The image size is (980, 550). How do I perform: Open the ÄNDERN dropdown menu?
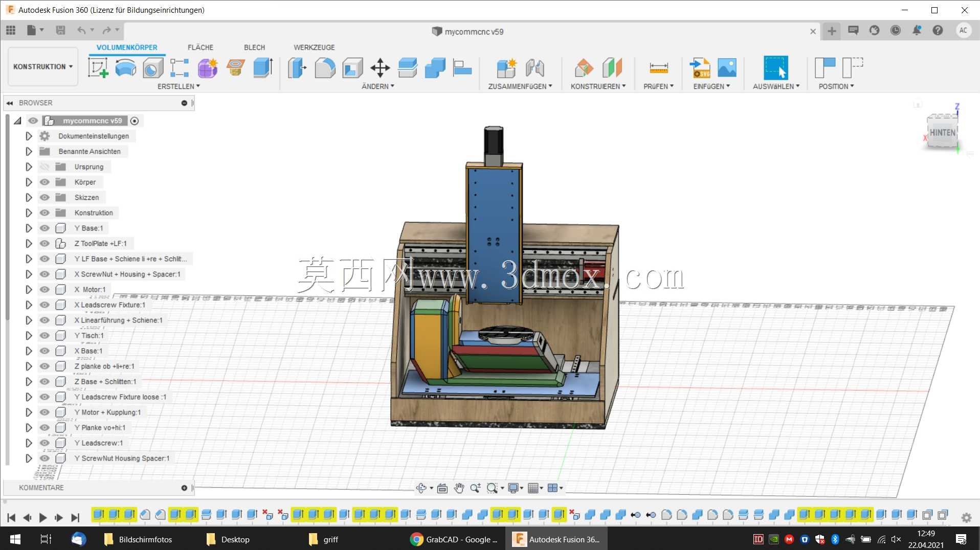pyautogui.click(x=378, y=86)
